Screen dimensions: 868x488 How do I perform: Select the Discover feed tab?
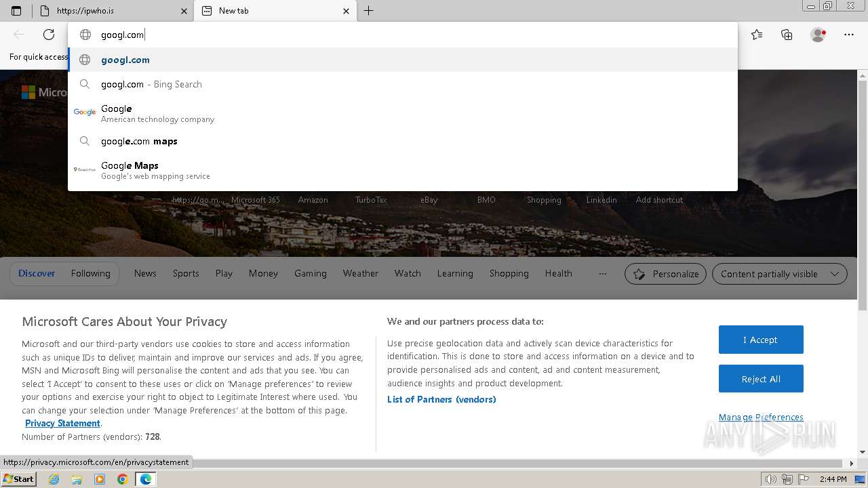click(37, 273)
